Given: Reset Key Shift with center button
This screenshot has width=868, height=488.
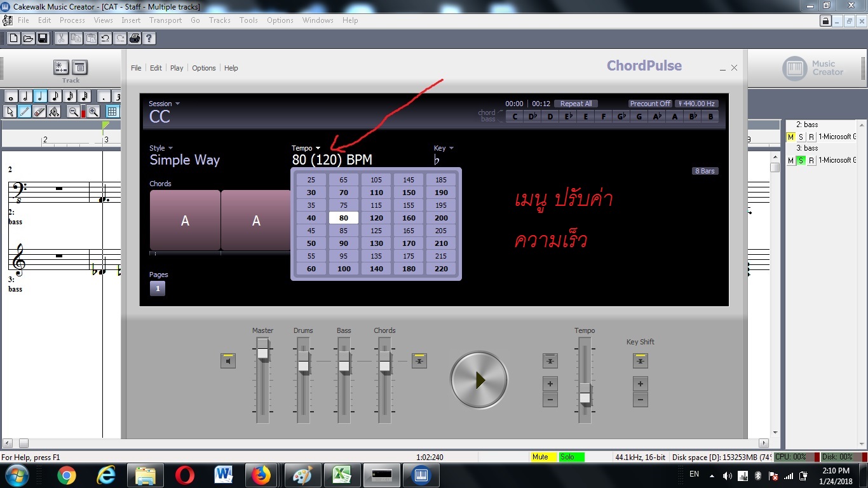Looking at the screenshot, I should click(641, 361).
